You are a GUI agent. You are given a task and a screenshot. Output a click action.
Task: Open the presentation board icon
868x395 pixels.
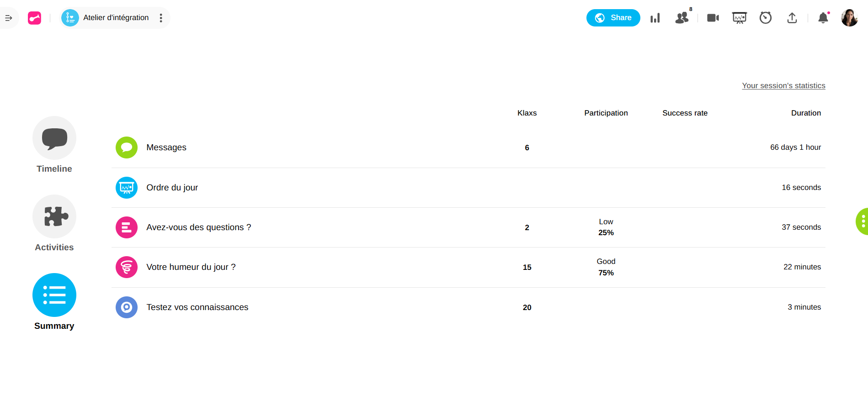739,18
